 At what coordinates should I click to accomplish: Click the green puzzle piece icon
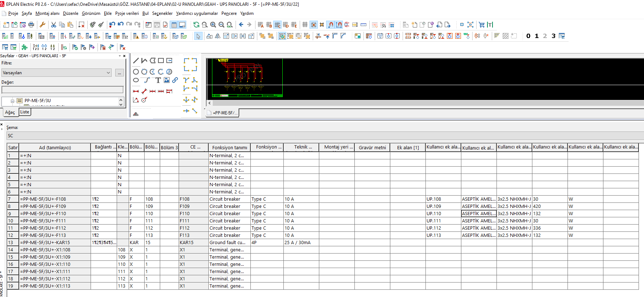(x=24, y=47)
